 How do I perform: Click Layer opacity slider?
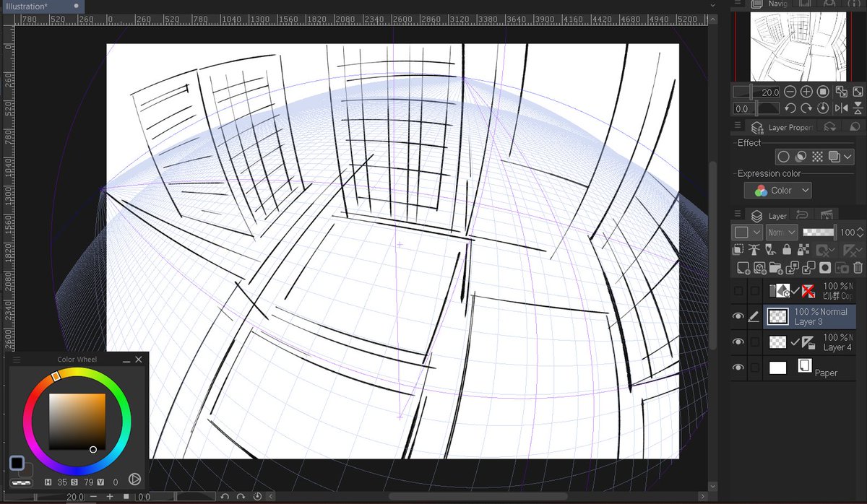click(x=819, y=233)
